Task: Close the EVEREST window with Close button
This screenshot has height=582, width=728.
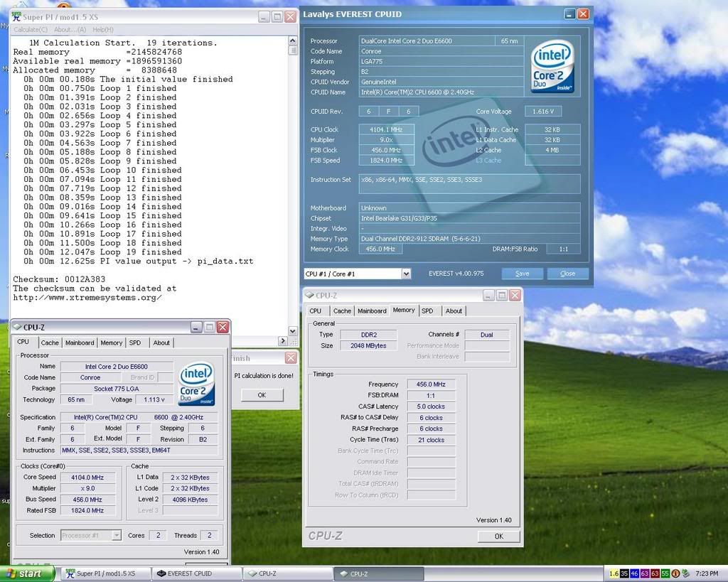Action: click(567, 274)
